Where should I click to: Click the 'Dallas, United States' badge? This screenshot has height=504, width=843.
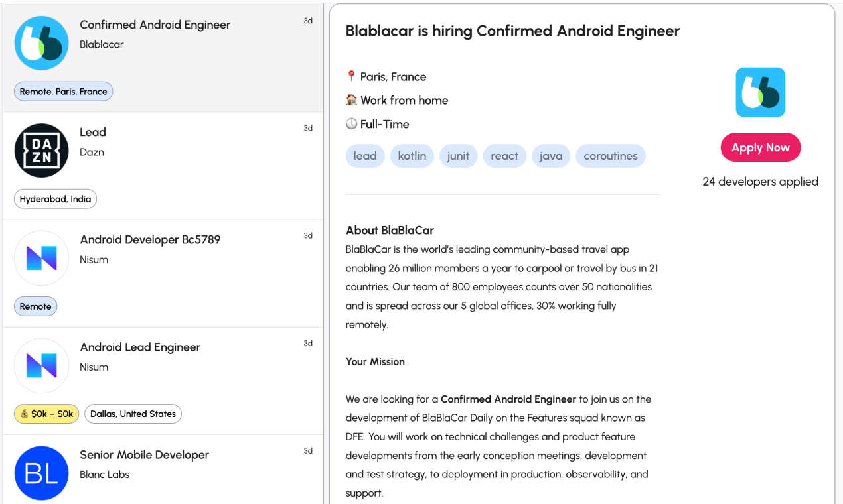133,414
